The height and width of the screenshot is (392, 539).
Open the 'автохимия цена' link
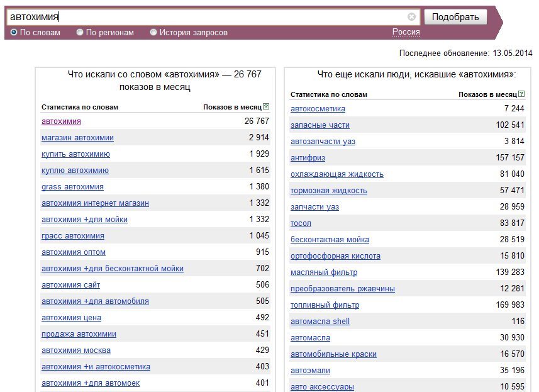coord(71,318)
